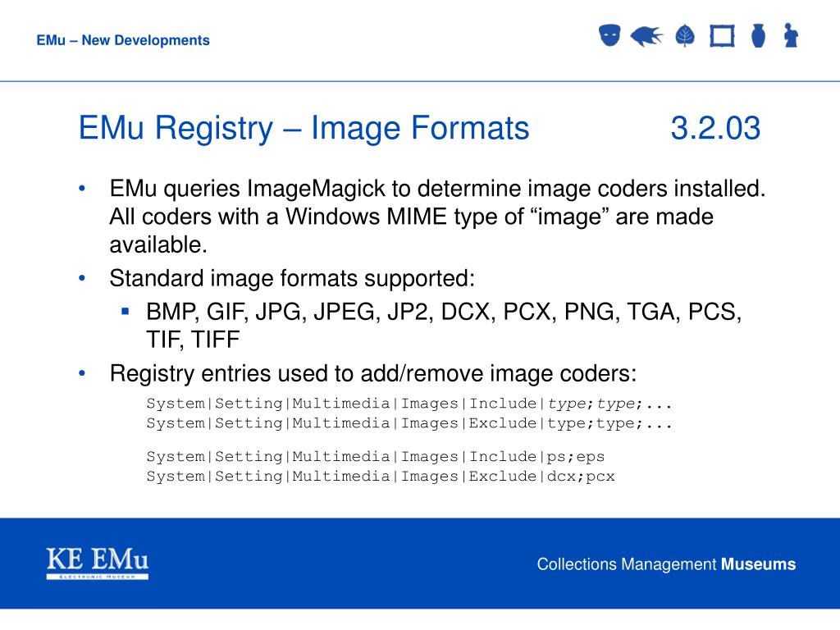Select the "EMu – New Developments" header text
The image size is (840, 630).
pyautogui.click(x=123, y=40)
